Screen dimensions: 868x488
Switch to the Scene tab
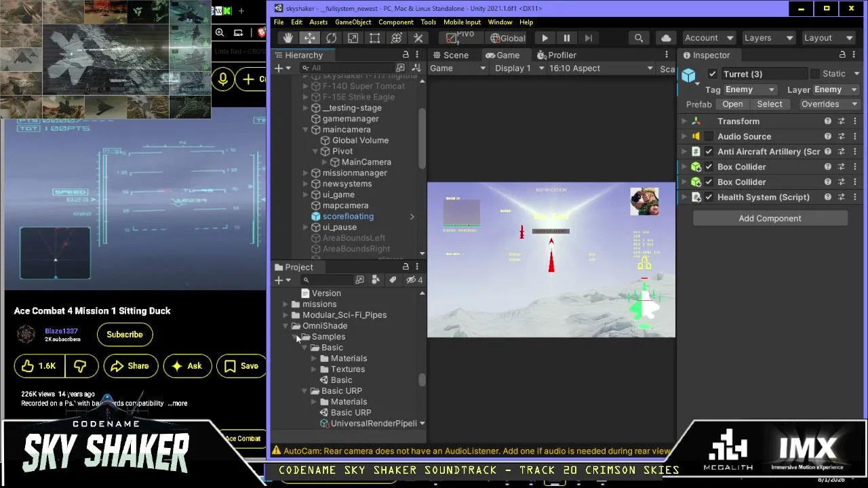click(450, 56)
